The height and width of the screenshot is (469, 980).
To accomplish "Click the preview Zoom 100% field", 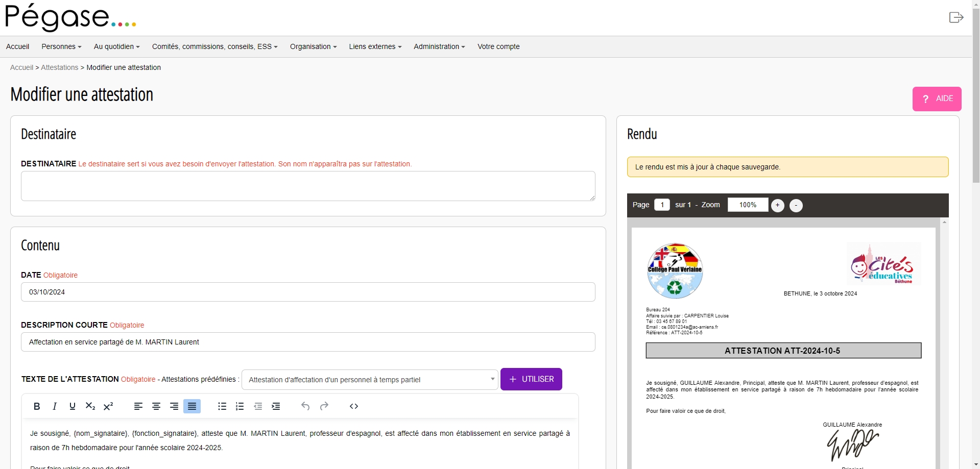I will point(748,205).
